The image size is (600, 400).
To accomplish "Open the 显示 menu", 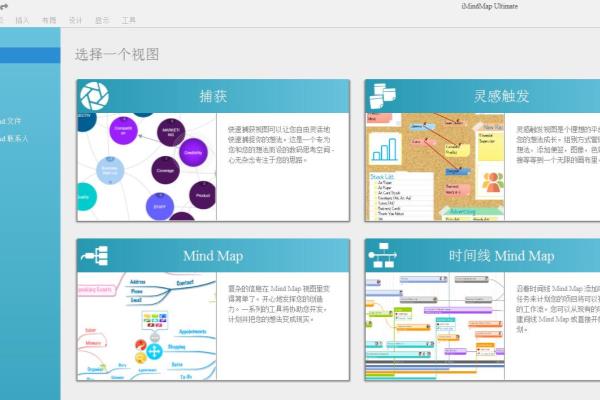I will coord(102,20).
